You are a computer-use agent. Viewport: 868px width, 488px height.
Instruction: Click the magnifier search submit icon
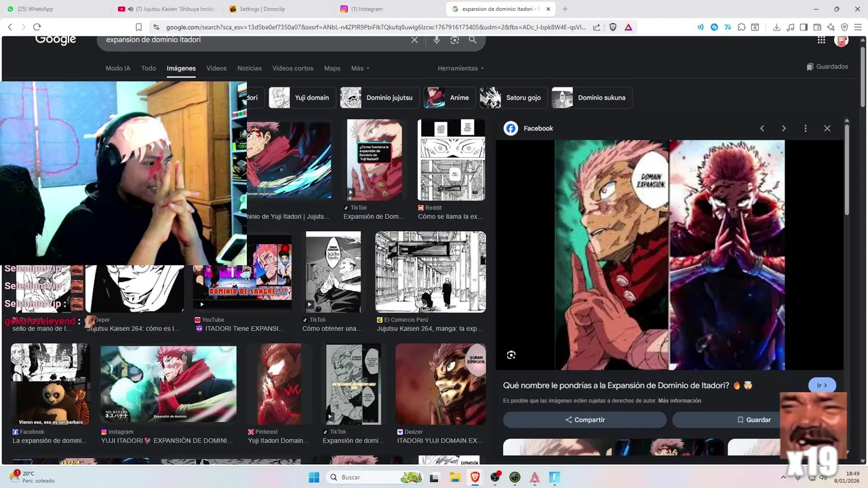coord(473,40)
